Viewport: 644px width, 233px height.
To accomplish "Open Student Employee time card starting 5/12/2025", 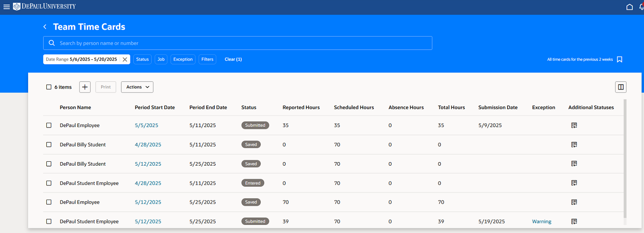I will click(x=148, y=221).
